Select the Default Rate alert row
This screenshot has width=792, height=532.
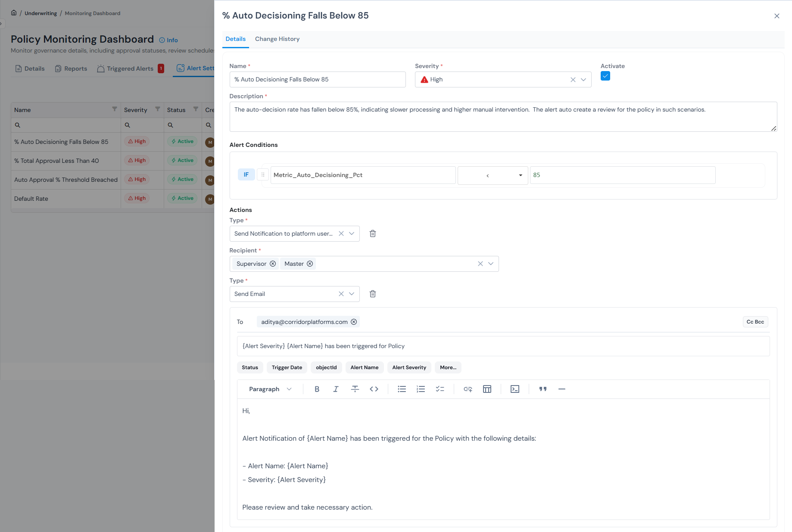112,199
